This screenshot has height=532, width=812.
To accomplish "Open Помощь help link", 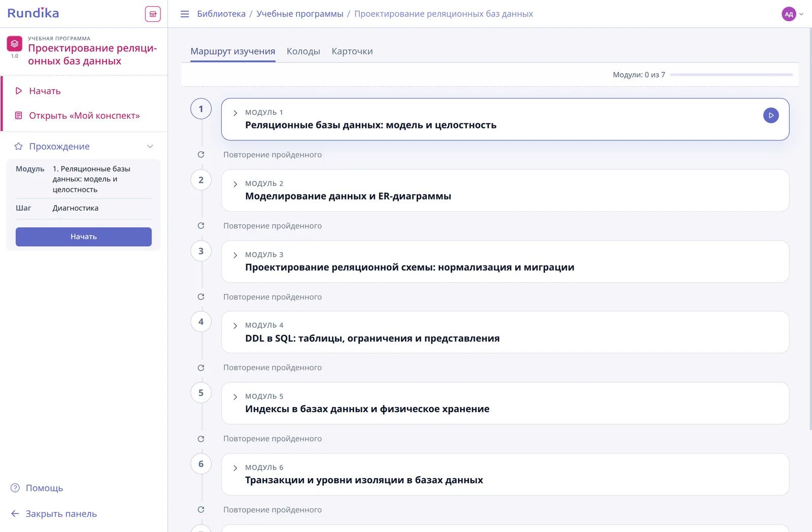I will point(37,488).
